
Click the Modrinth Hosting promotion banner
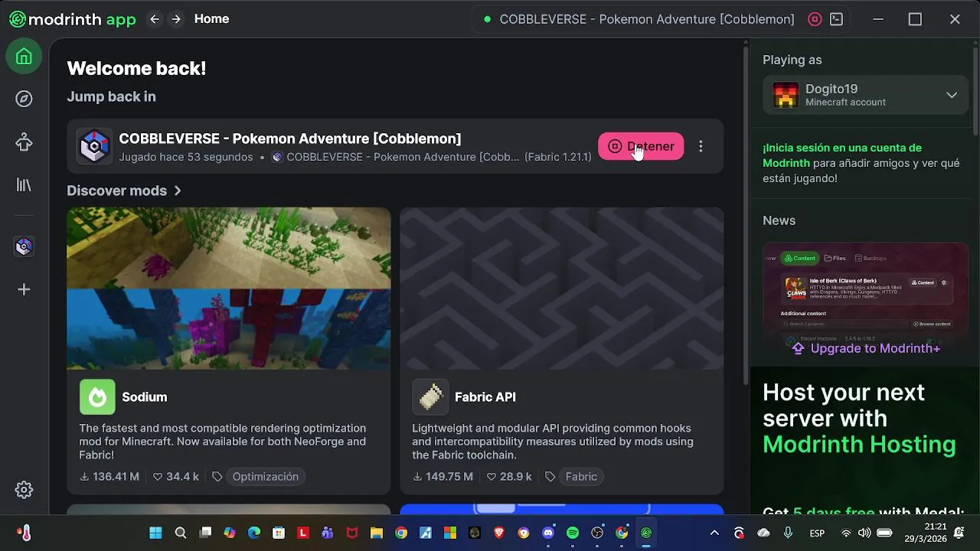click(x=865, y=441)
